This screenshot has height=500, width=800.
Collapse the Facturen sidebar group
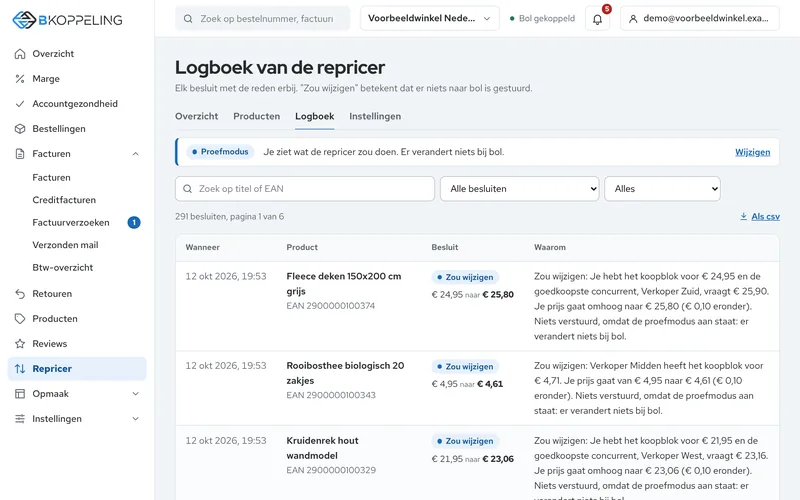point(135,154)
